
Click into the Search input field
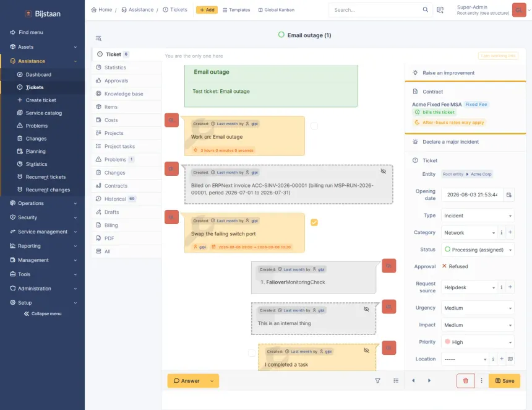click(x=376, y=10)
